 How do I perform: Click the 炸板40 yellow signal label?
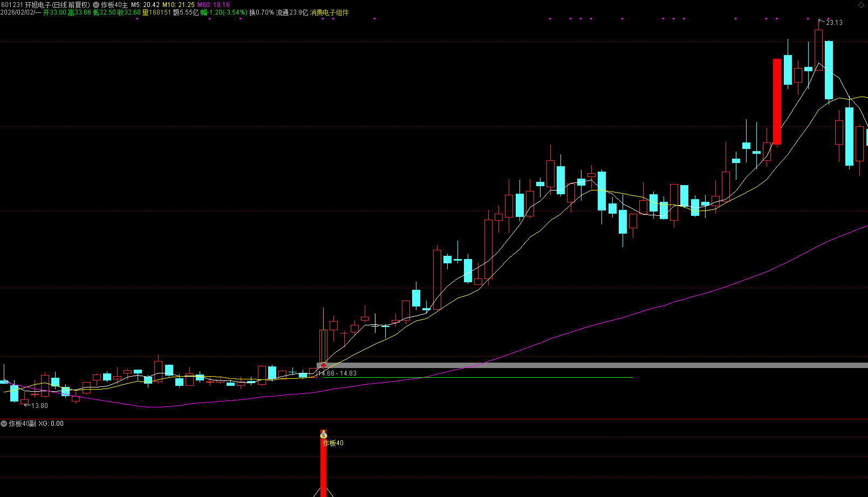pyautogui.click(x=333, y=443)
